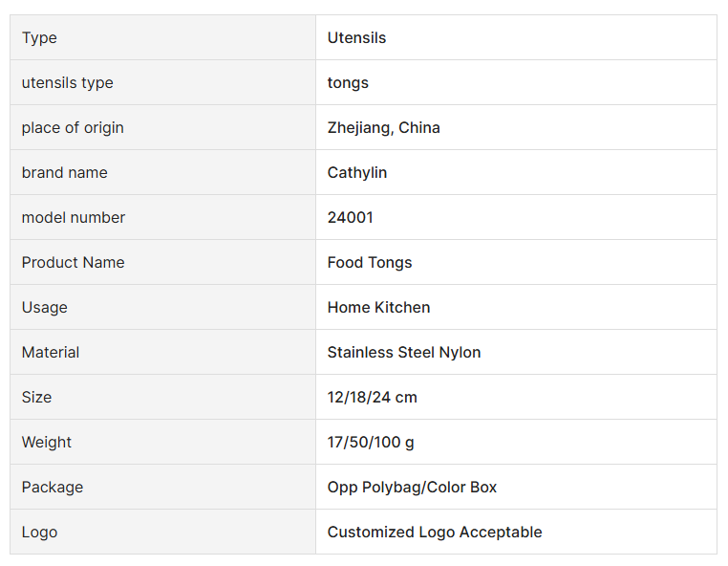Click the 'Logo' row label
The width and height of the screenshot is (728, 566).
point(39,533)
